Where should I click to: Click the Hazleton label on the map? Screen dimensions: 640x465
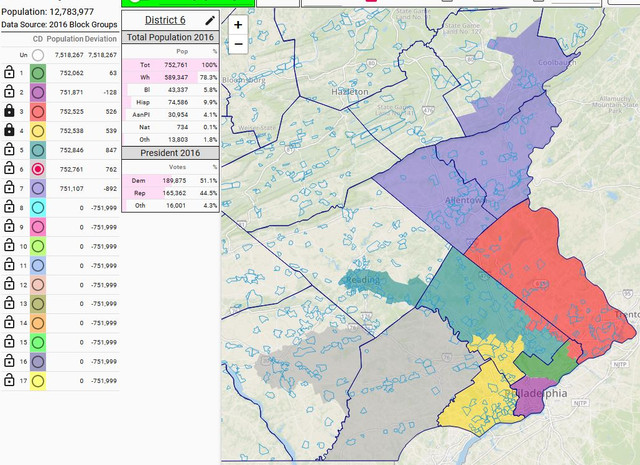pyautogui.click(x=350, y=92)
